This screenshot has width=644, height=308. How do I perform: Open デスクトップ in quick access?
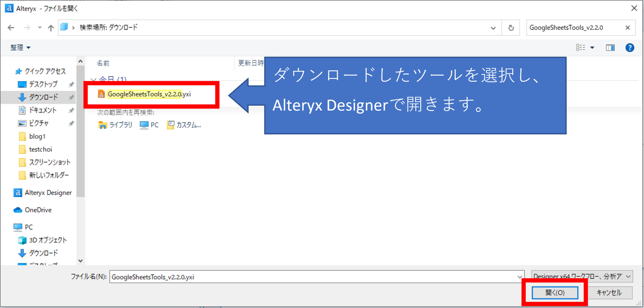(38, 84)
